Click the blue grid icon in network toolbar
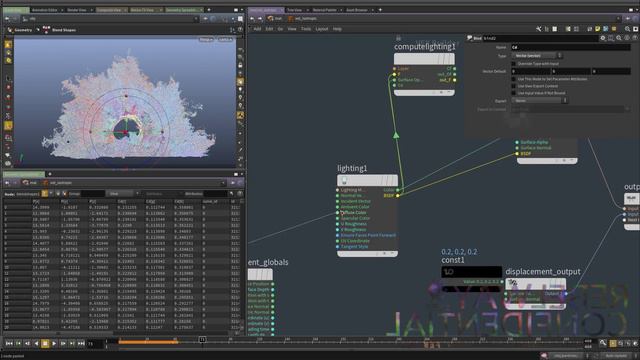 tap(606, 29)
